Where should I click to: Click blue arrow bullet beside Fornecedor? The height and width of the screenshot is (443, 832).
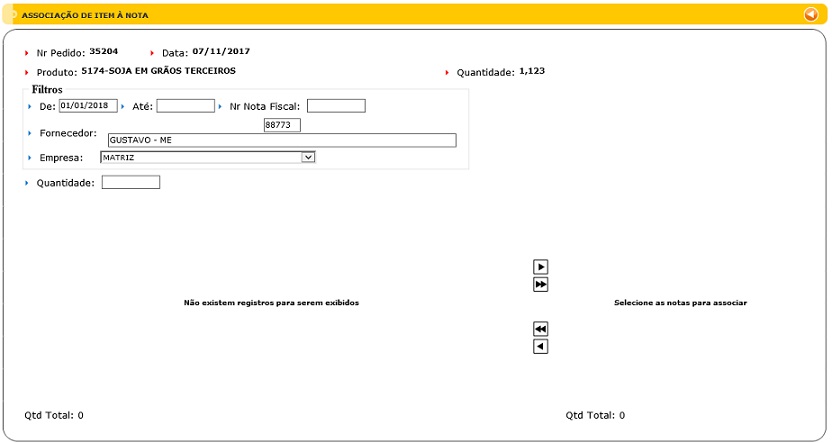pyautogui.click(x=30, y=133)
